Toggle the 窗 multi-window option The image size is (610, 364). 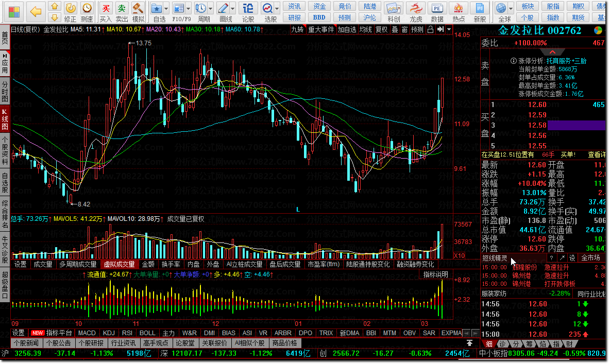tap(404, 29)
